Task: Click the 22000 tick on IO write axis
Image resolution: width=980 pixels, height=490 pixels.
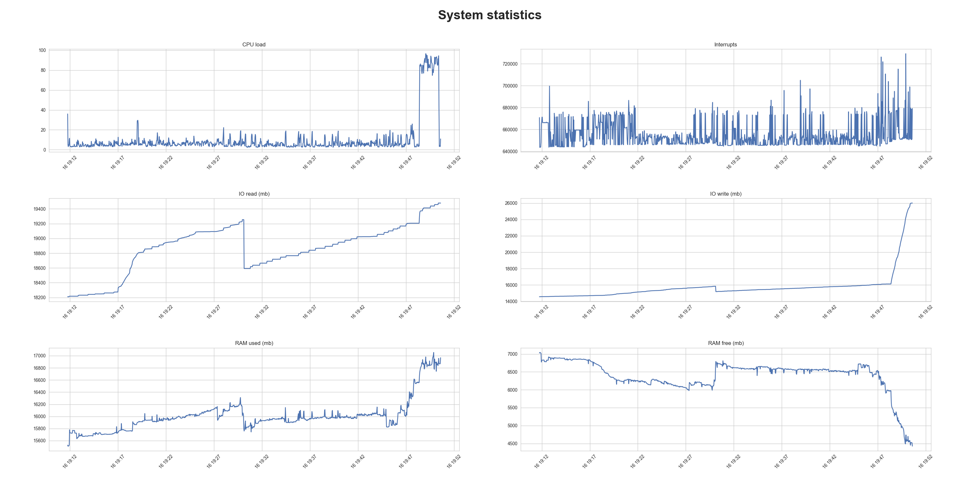Action: [511, 236]
